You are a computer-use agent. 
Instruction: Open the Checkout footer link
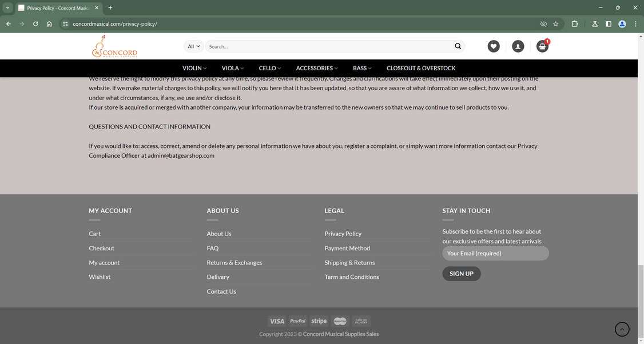101,248
